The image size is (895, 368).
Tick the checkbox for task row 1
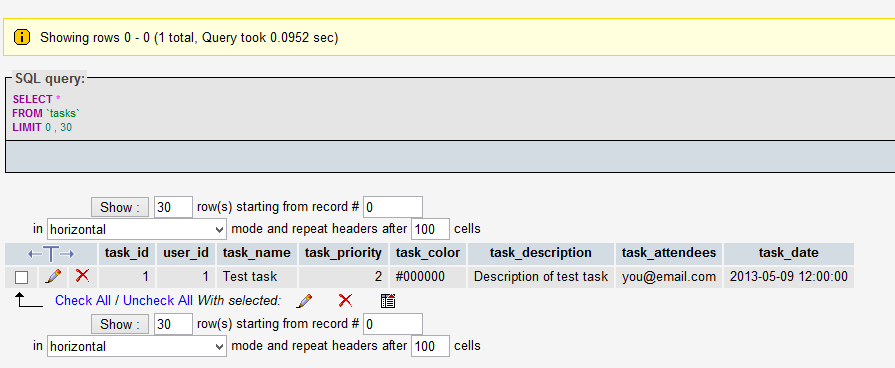coord(22,277)
